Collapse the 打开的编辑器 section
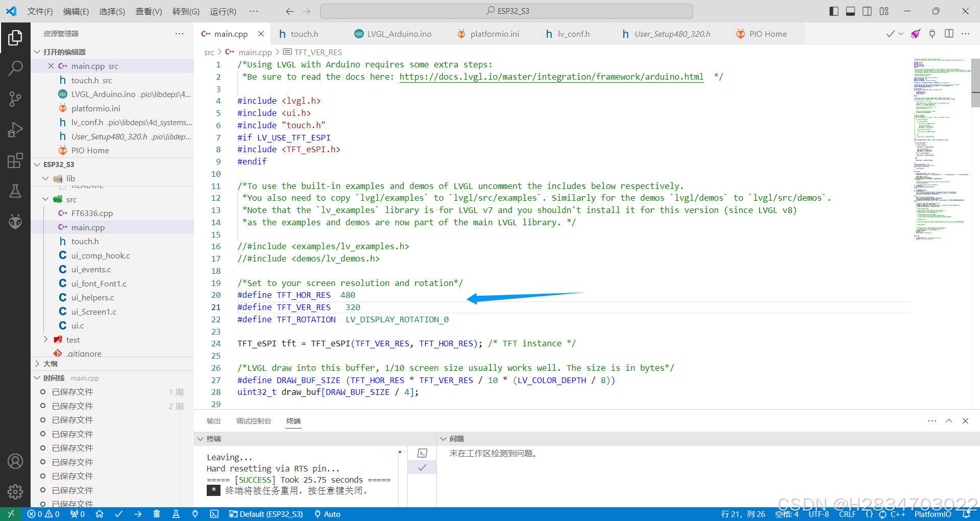This screenshot has height=521, width=980. pyautogui.click(x=37, y=52)
